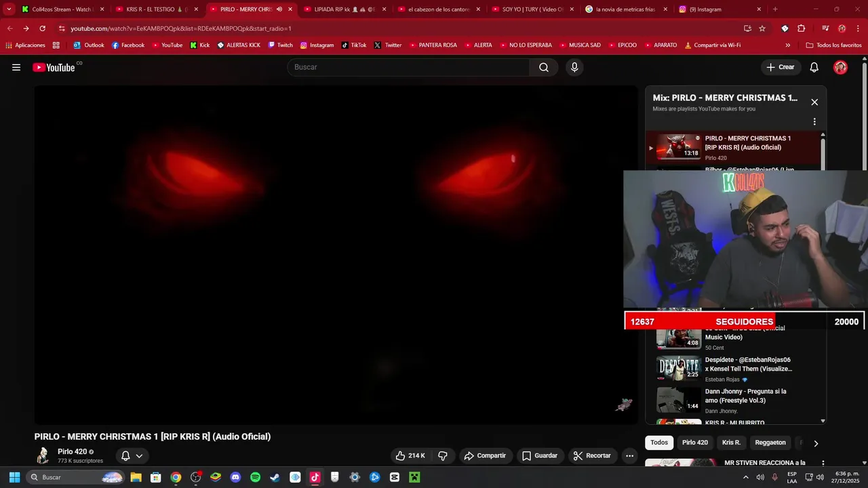
Task: Go back in browser history
Action: click(x=9, y=28)
